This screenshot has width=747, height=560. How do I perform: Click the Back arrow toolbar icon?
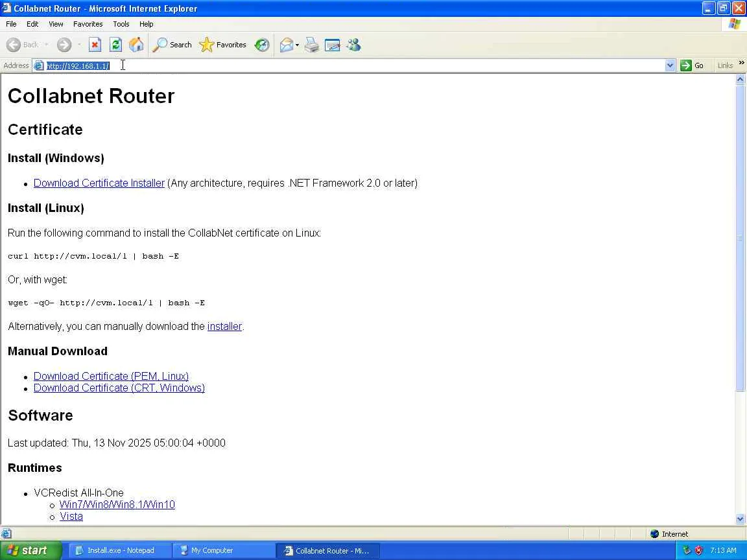[x=14, y=45]
